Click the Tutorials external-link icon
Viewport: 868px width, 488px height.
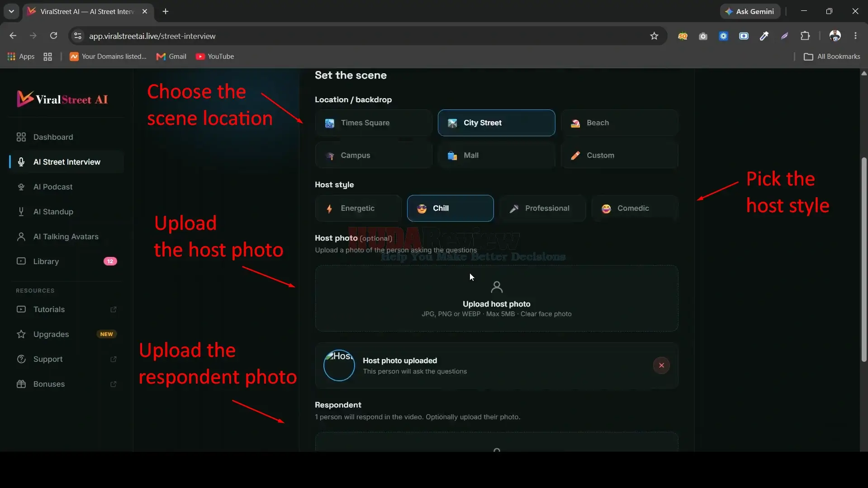point(114,309)
